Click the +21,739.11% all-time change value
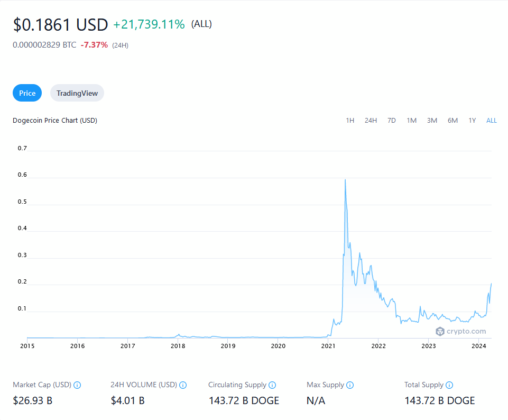The width and height of the screenshot is (508, 420). (149, 24)
